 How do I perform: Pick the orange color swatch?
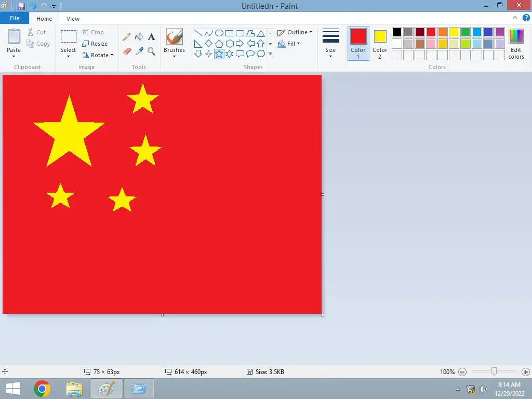pyautogui.click(x=443, y=32)
